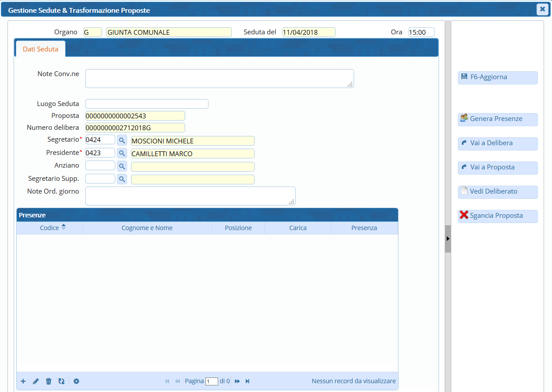Open Presenze grid settings gear
The height and width of the screenshot is (392, 552).
(x=77, y=381)
